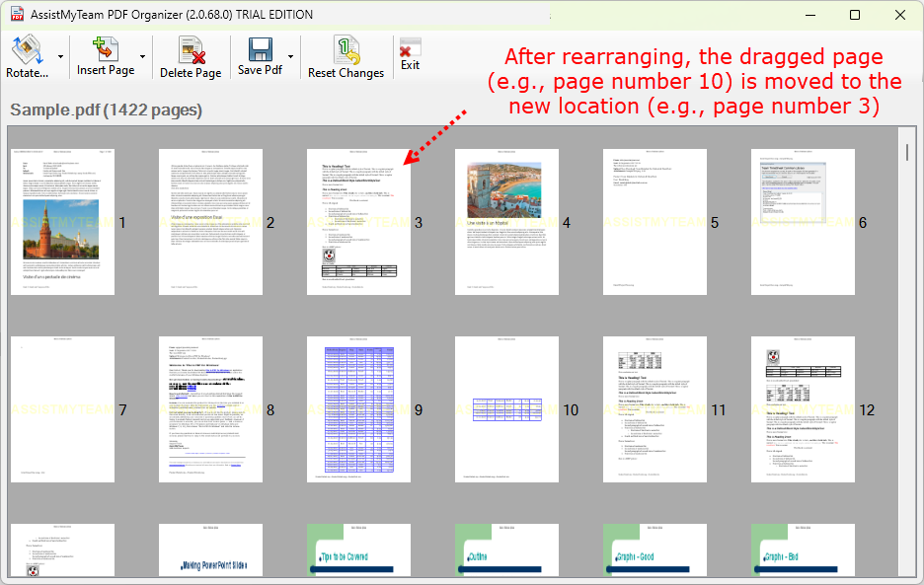Click the Insert Page icon

[106, 49]
